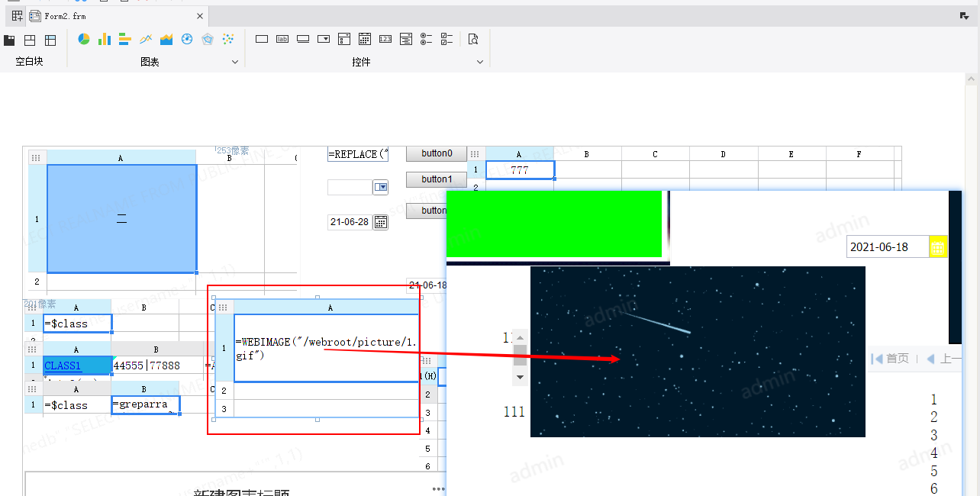Click the 21-06-28 date field
980x496 pixels.
[350, 222]
